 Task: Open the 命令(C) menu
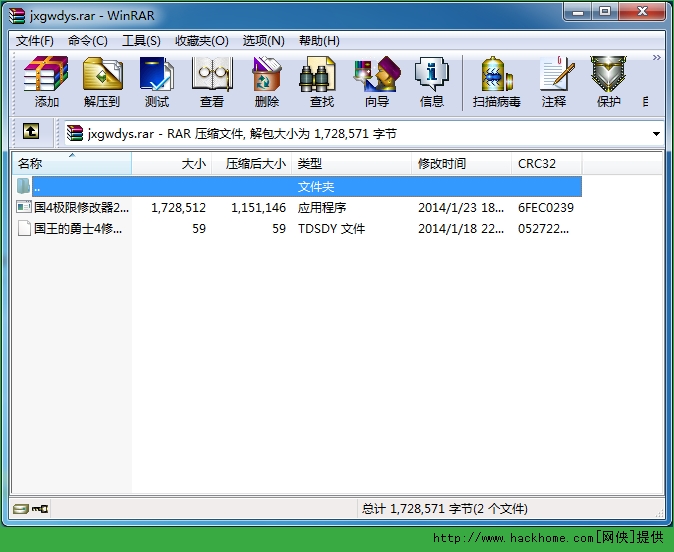point(88,41)
